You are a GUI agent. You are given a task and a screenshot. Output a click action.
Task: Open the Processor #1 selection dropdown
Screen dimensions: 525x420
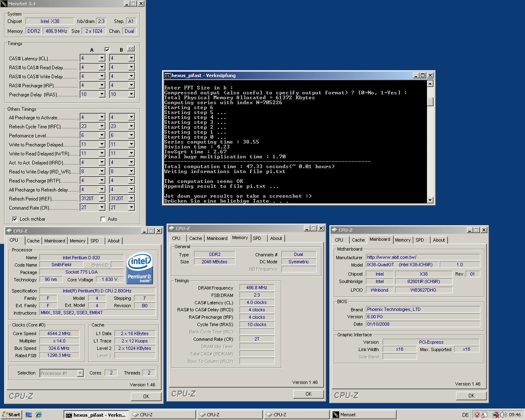[x=80, y=373]
